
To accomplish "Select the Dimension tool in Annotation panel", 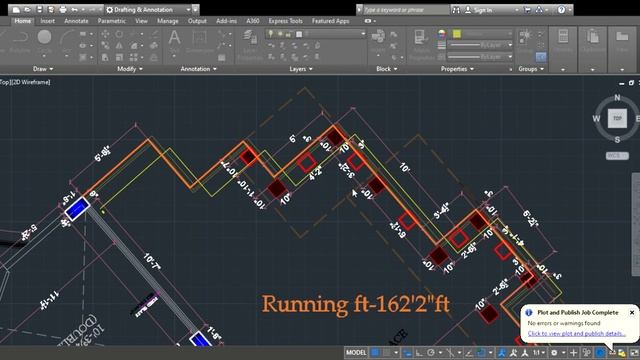I will (x=199, y=39).
